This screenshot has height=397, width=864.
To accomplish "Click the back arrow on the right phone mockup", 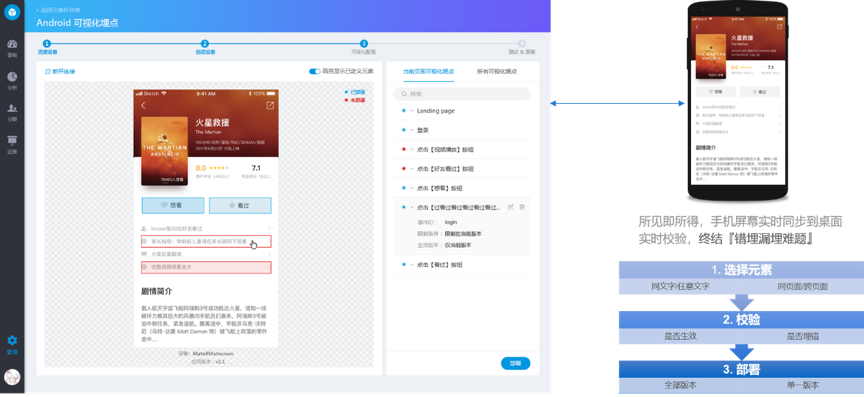I will [697, 26].
